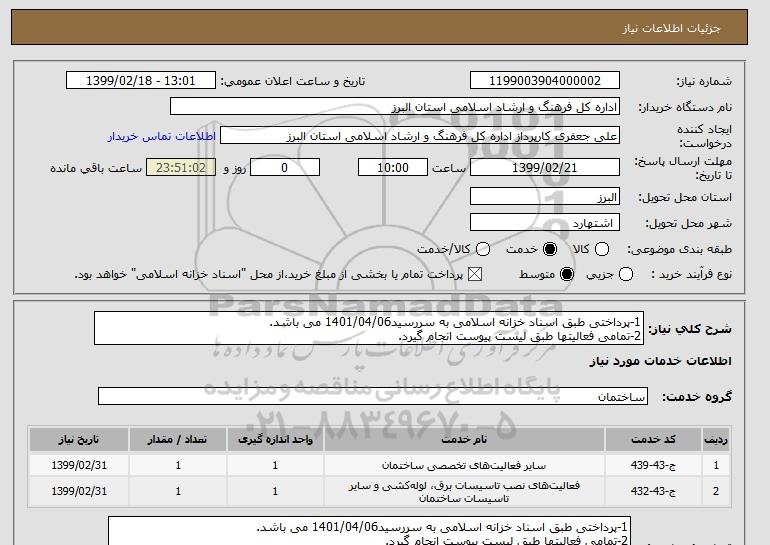Viewport: 770px width, 545px height.
Task: Choose the جزیی purchase process option
Action: [x=626, y=274]
